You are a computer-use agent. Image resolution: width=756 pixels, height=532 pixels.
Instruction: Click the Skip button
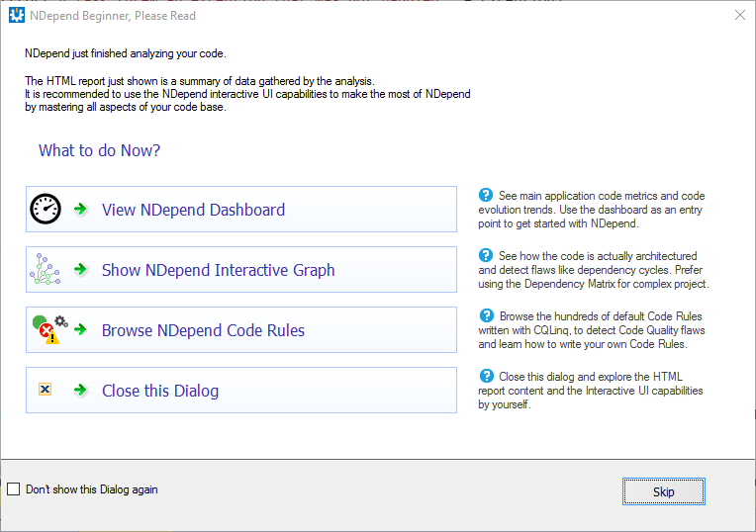(x=663, y=491)
